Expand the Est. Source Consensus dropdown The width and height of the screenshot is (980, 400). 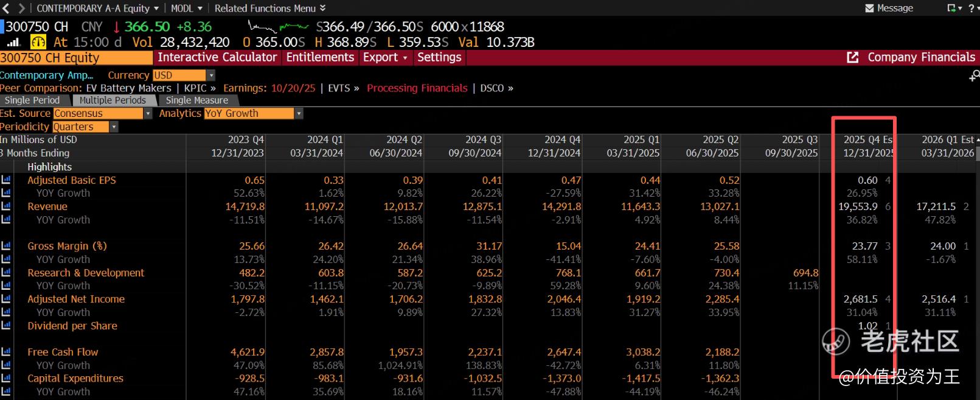[x=148, y=114]
